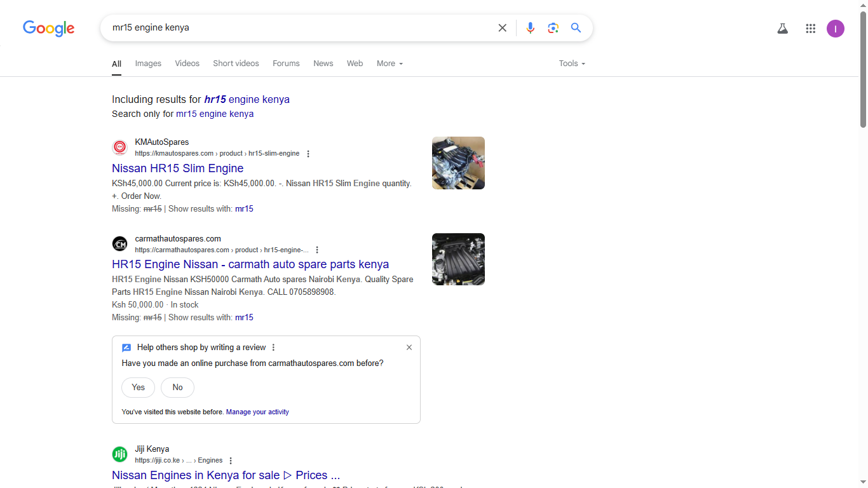Open Google Lens image search
The width and height of the screenshot is (868, 488).
click(553, 28)
